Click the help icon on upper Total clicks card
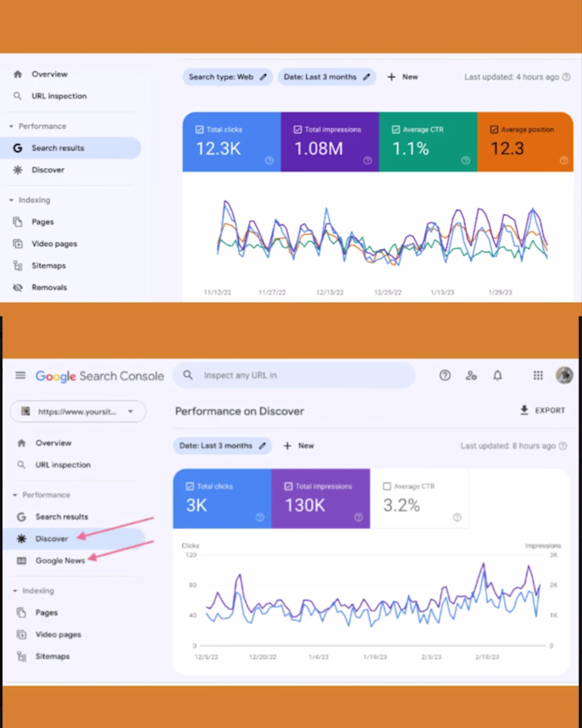Screen dimensions: 582x728 [269, 161]
